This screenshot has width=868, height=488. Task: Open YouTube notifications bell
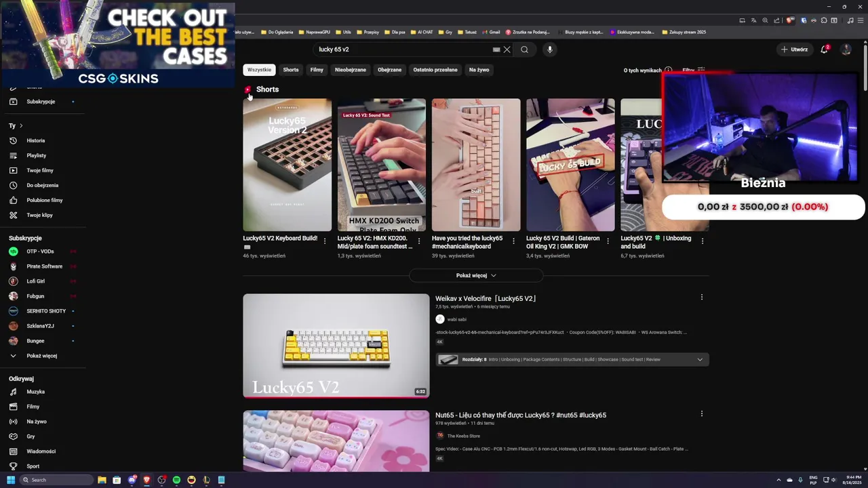click(825, 49)
